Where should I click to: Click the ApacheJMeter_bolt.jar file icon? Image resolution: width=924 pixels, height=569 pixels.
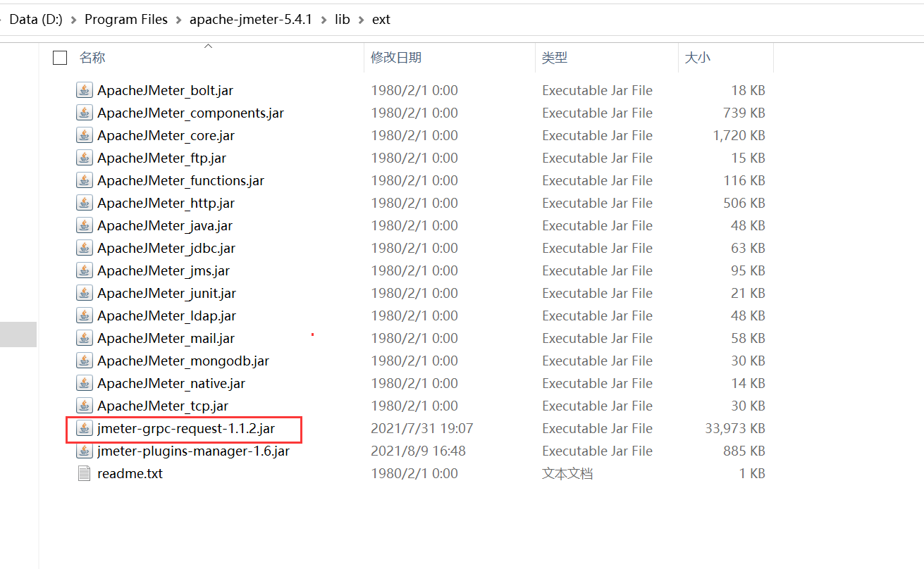coord(85,90)
